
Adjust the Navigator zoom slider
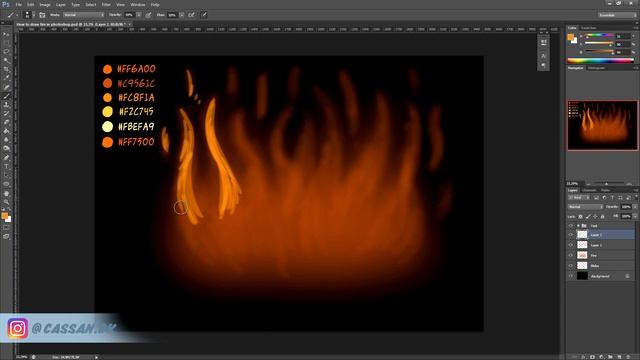tap(606, 184)
